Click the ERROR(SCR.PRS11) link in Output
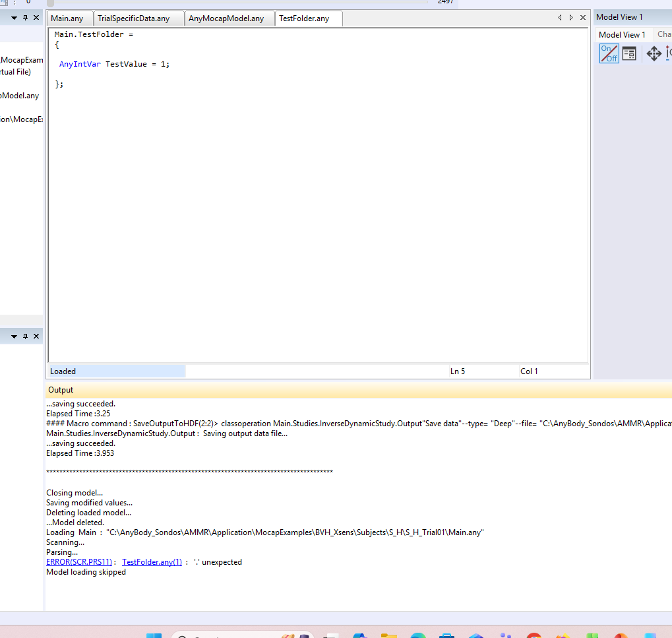The width and height of the screenshot is (672, 638). pos(76,562)
